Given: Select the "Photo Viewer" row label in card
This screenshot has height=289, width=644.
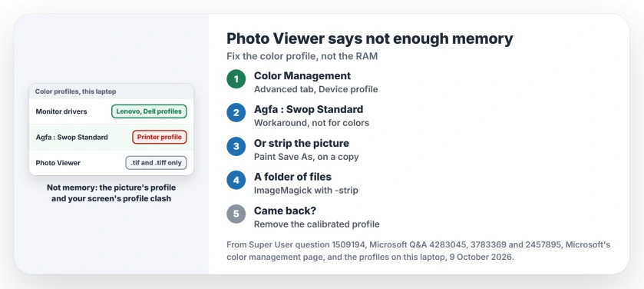Looking at the screenshot, I should 58,163.
